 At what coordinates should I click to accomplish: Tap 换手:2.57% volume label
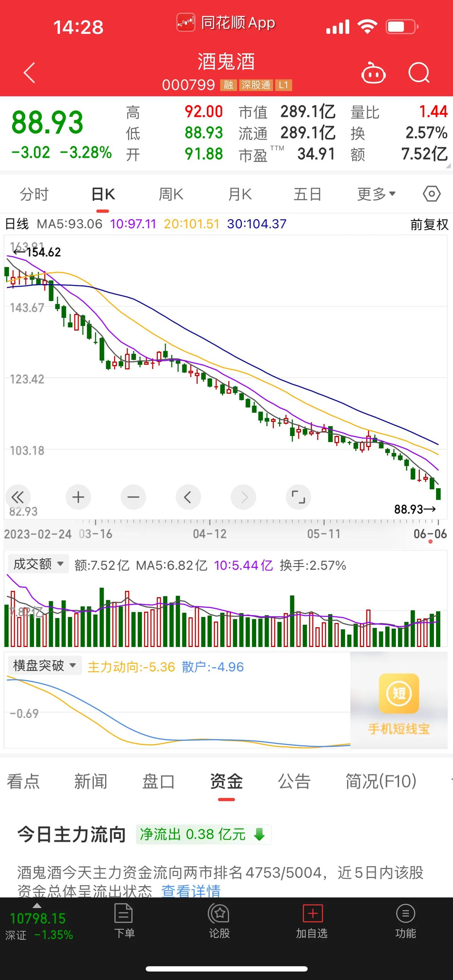[x=312, y=565]
